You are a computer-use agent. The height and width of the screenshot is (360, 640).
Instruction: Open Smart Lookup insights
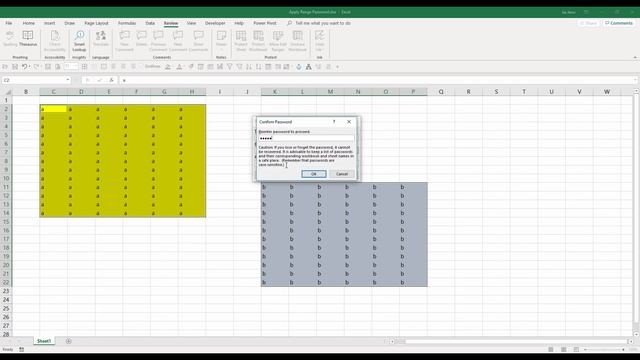pos(79,41)
